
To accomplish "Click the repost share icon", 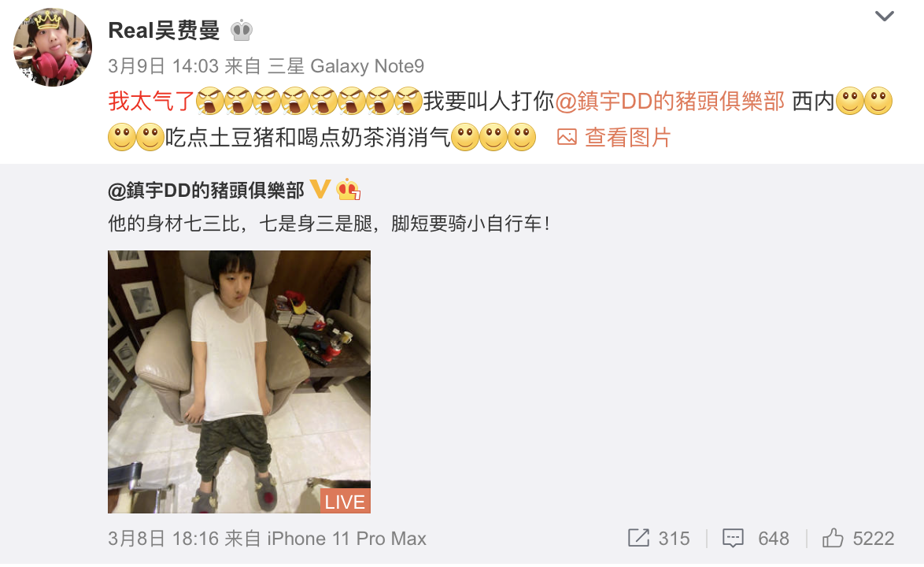I will tap(639, 538).
